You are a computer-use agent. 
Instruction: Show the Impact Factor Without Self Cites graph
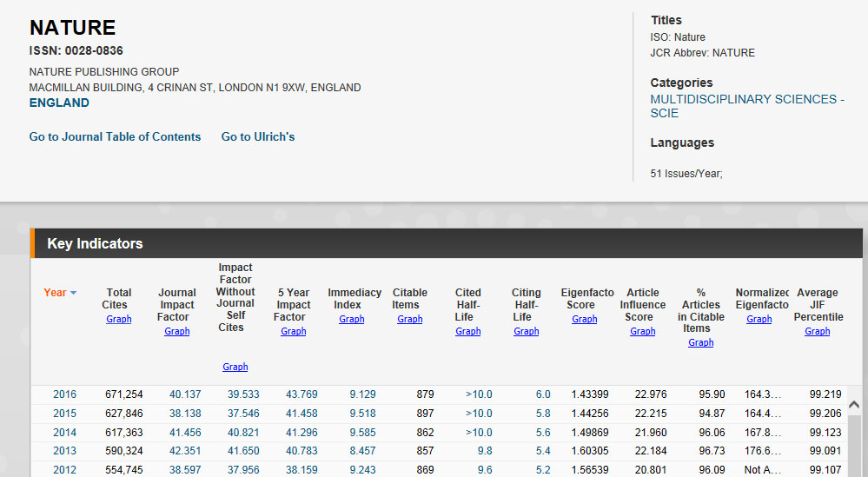tap(235, 367)
